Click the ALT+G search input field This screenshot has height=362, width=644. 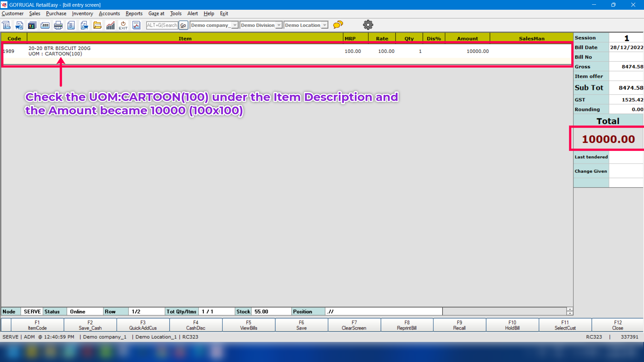162,25
